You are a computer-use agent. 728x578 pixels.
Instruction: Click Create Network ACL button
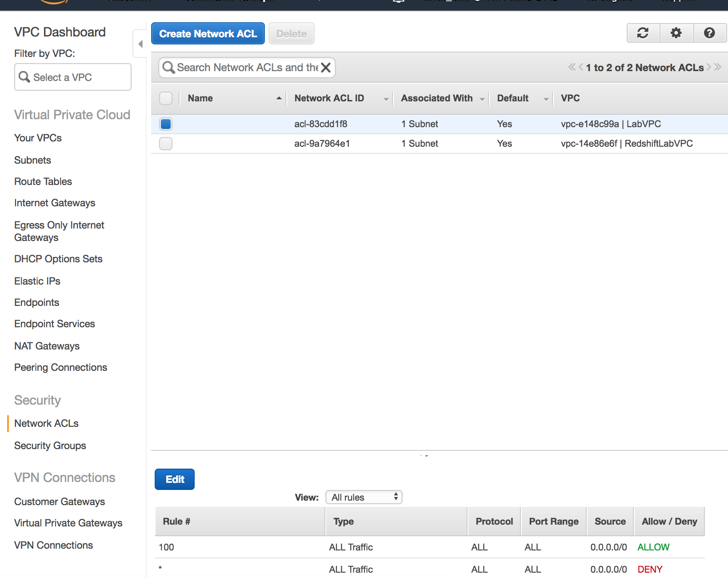coord(208,33)
